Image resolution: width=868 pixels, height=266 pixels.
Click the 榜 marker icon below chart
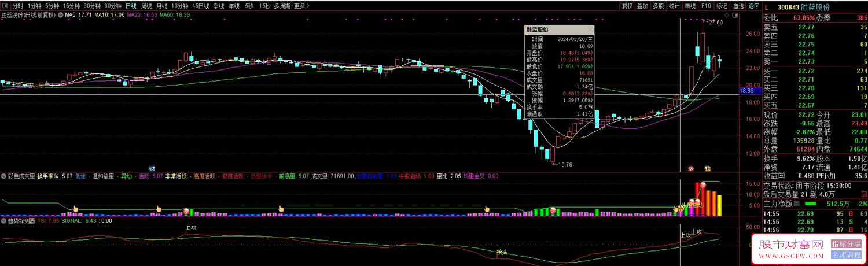[707, 168]
